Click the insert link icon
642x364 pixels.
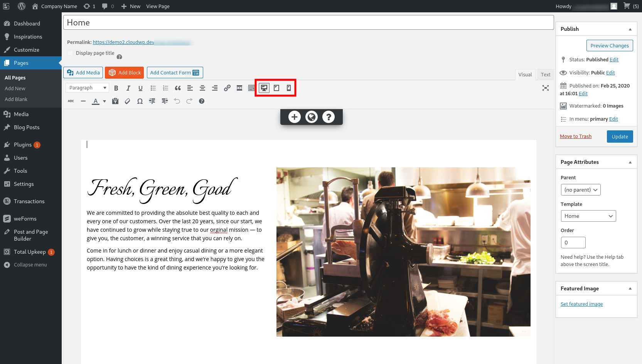click(227, 88)
